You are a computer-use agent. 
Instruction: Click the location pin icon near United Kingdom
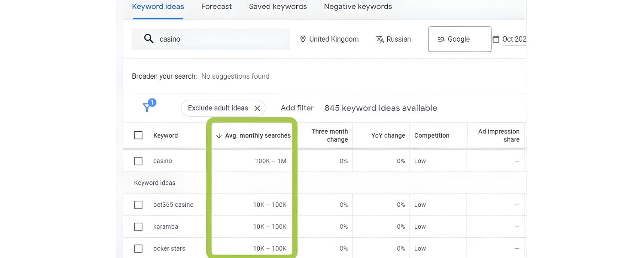(303, 39)
